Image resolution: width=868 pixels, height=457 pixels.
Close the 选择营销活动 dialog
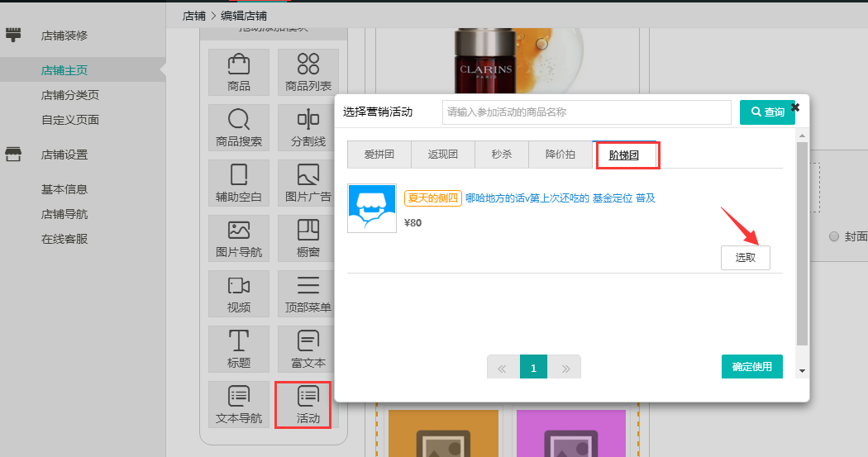coord(795,107)
